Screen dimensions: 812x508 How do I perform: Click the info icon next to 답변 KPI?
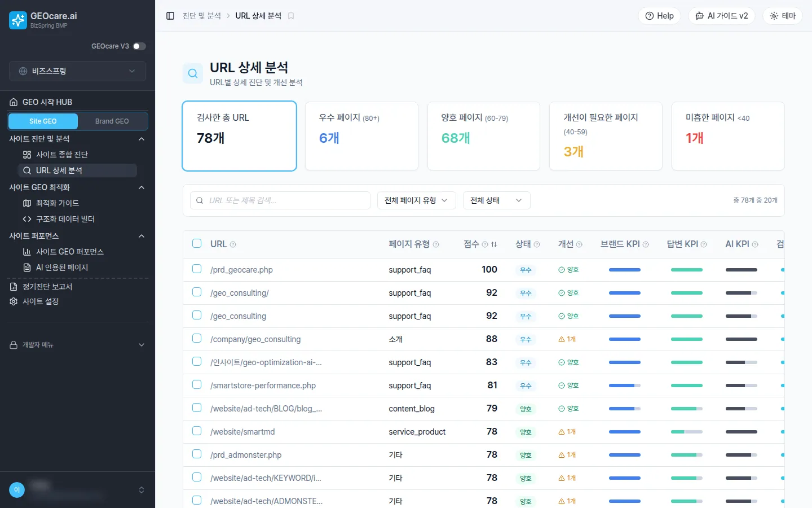(704, 244)
